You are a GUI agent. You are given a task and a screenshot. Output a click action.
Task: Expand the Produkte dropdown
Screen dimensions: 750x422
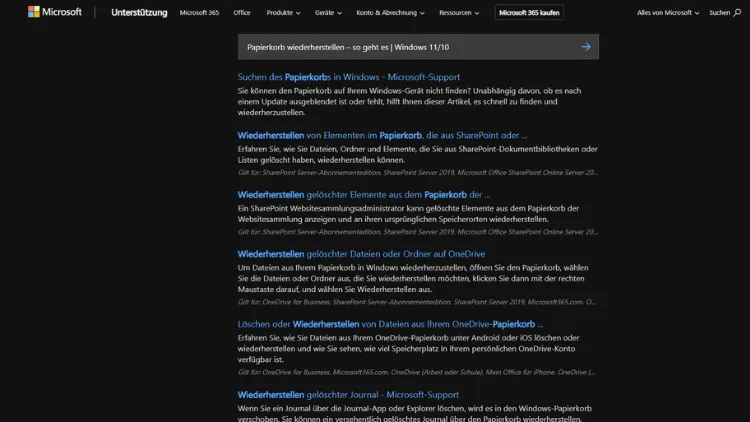pyautogui.click(x=283, y=13)
